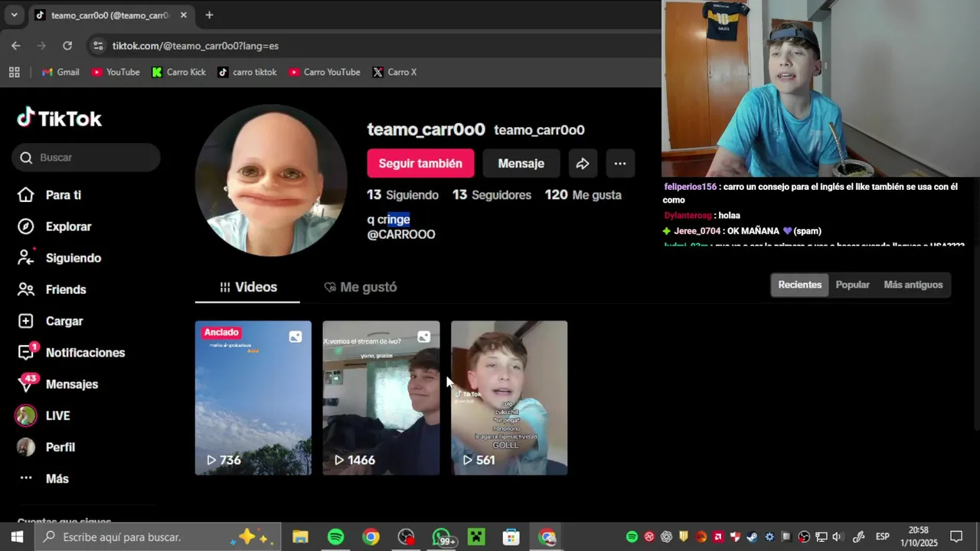Open the 13 Seguidores list
Viewport: 980px width, 551px height.
point(492,195)
